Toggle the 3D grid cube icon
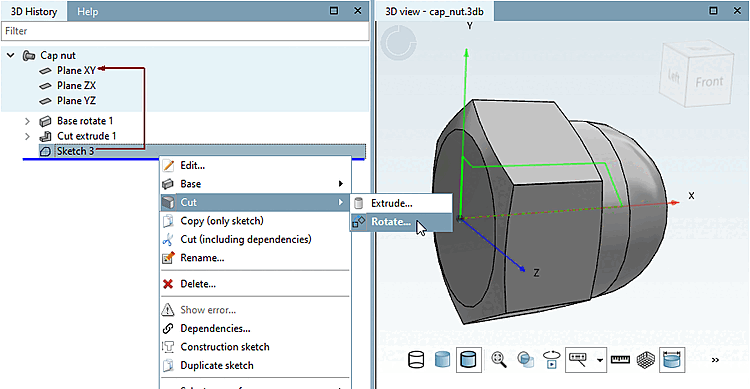This screenshot has width=750, height=389. 646,360
